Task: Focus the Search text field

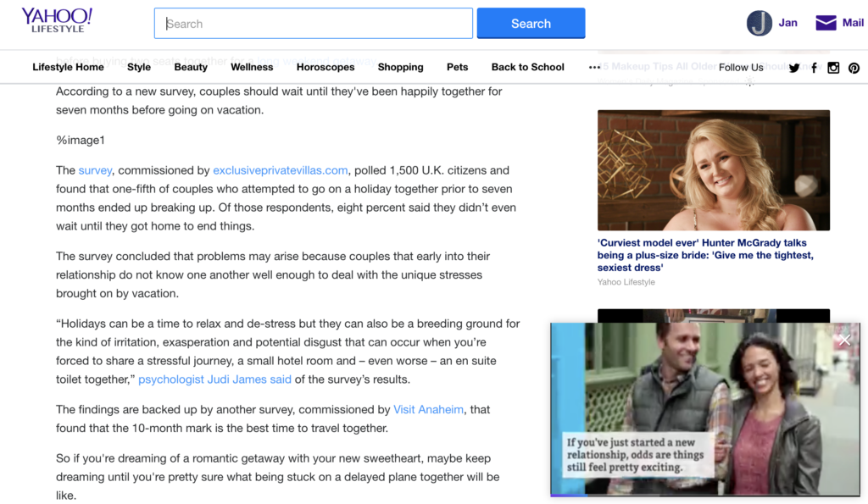Action: tap(314, 23)
